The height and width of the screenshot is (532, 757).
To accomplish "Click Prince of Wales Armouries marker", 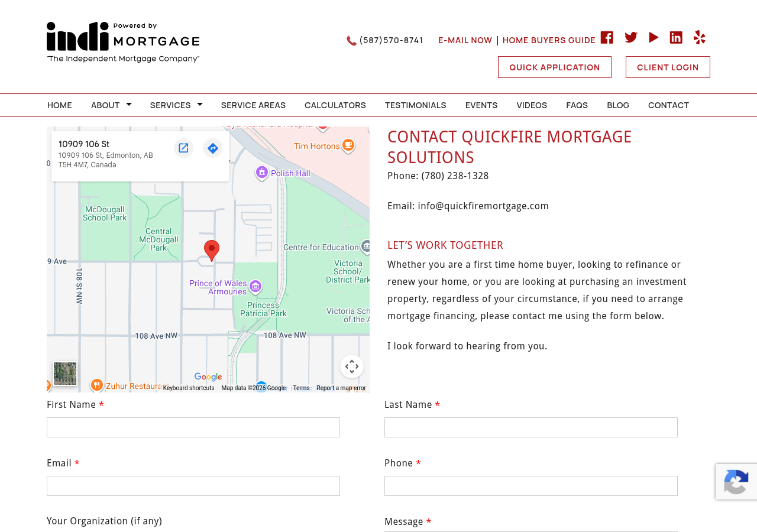I will [255, 287].
